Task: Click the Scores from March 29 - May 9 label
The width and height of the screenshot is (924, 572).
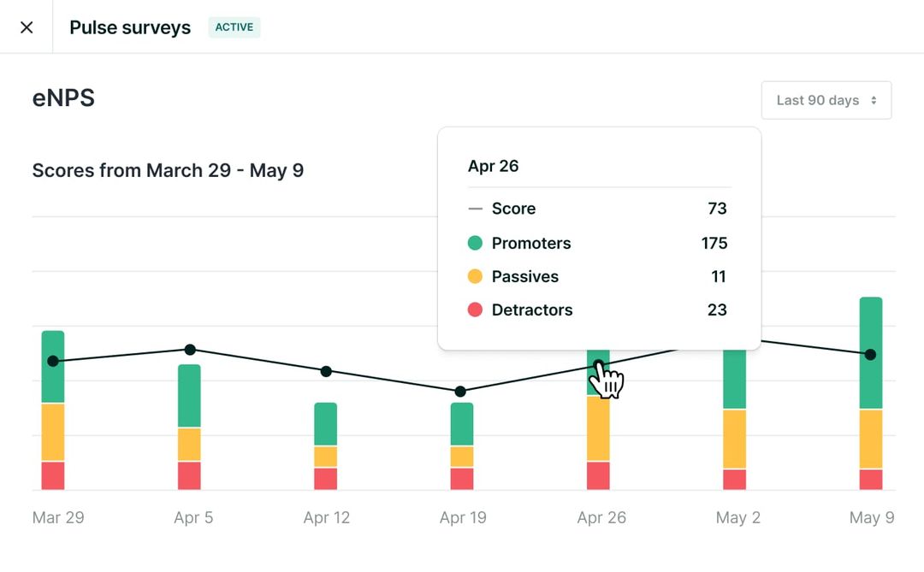Action: point(168,170)
